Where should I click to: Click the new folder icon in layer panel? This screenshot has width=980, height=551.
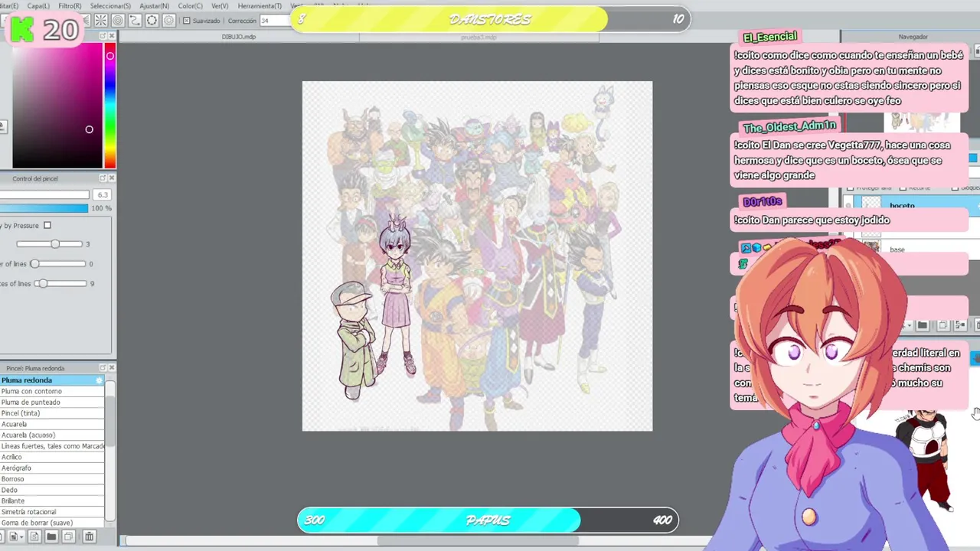[922, 325]
